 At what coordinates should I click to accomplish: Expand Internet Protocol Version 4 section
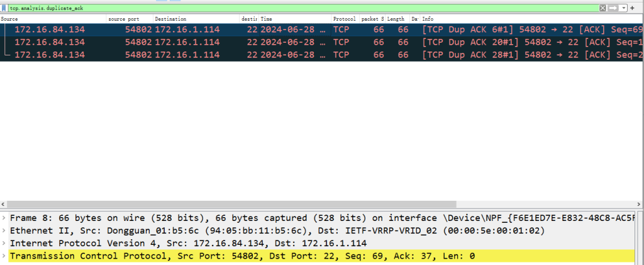coord(4,243)
